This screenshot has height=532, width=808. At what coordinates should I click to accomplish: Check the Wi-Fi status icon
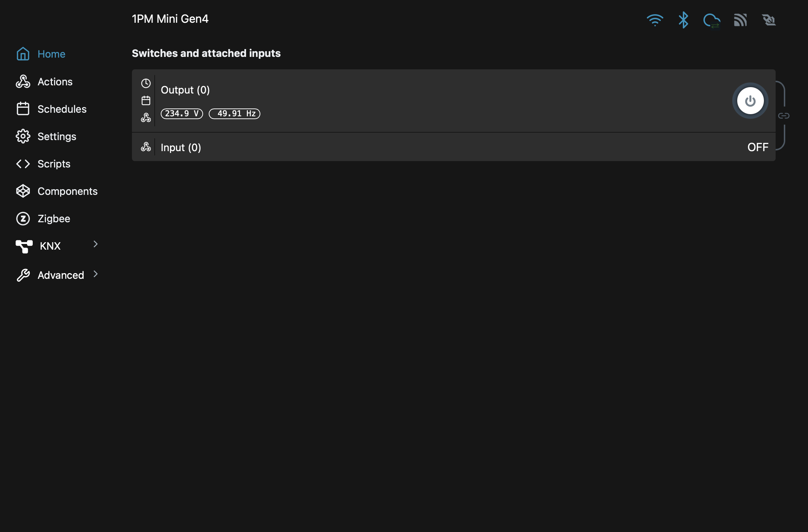(655, 20)
